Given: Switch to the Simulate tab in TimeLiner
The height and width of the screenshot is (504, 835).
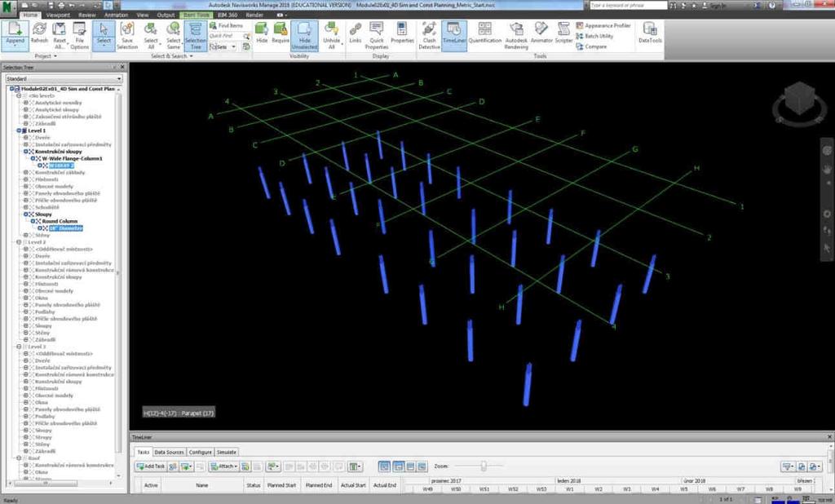Looking at the screenshot, I should coord(227,453).
